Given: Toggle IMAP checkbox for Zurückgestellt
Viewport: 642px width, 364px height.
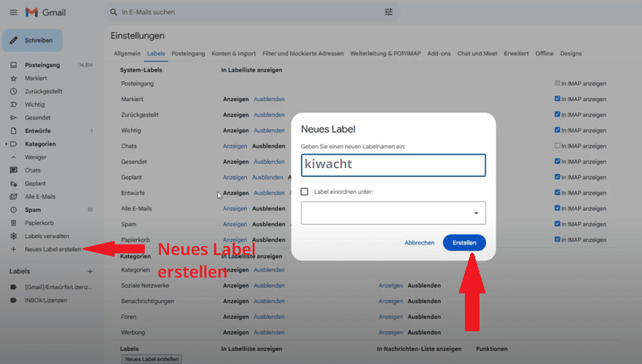Looking at the screenshot, I should [557, 114].
